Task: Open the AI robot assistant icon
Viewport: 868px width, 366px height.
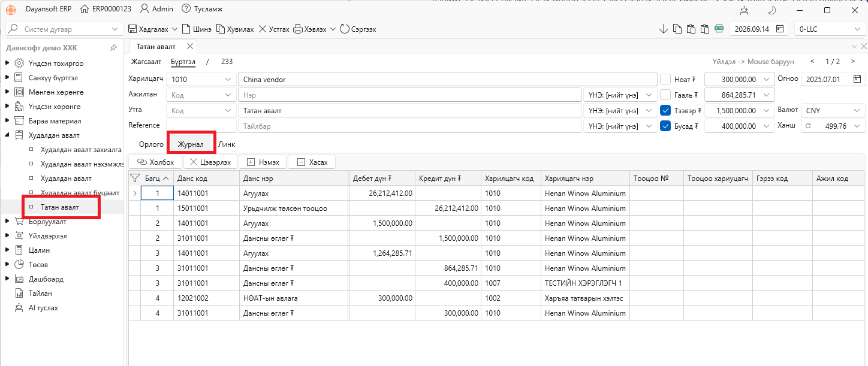Action: click(x=745, y=10)
